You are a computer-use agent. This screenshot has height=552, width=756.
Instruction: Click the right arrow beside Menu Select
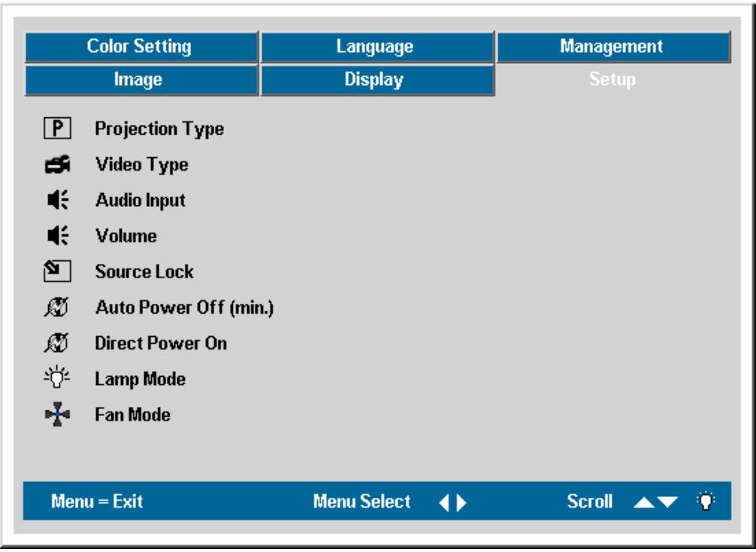click(461, 503)
